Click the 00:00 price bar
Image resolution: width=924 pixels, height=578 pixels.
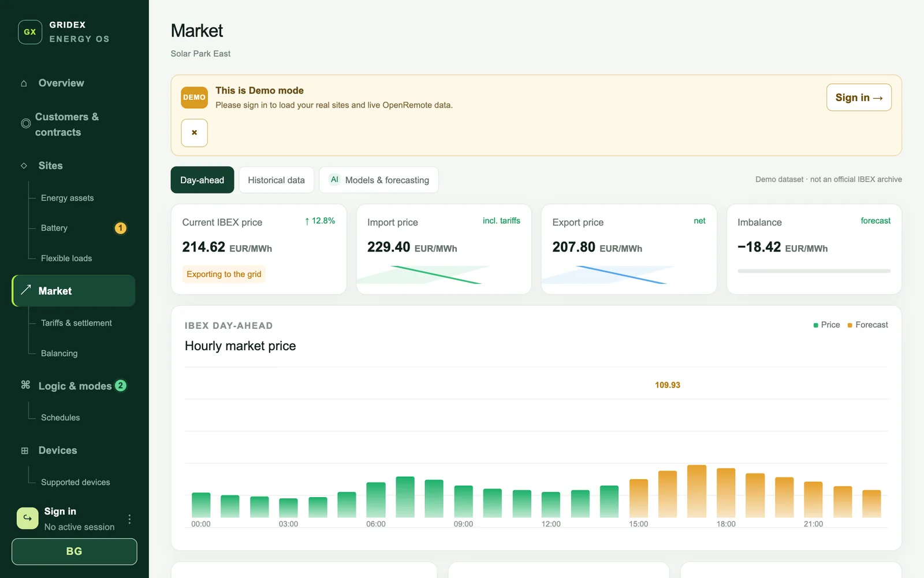(x=201, y=505)
